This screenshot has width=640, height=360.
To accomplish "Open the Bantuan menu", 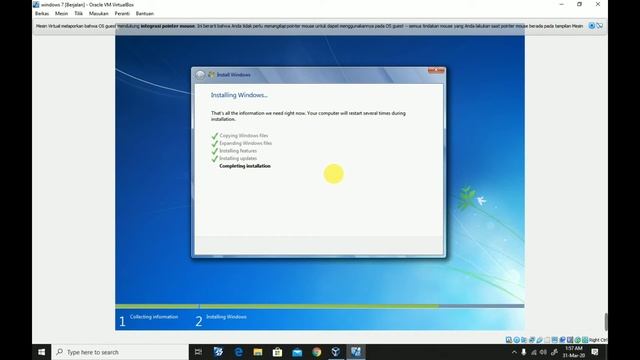I will tap(145, 13).
